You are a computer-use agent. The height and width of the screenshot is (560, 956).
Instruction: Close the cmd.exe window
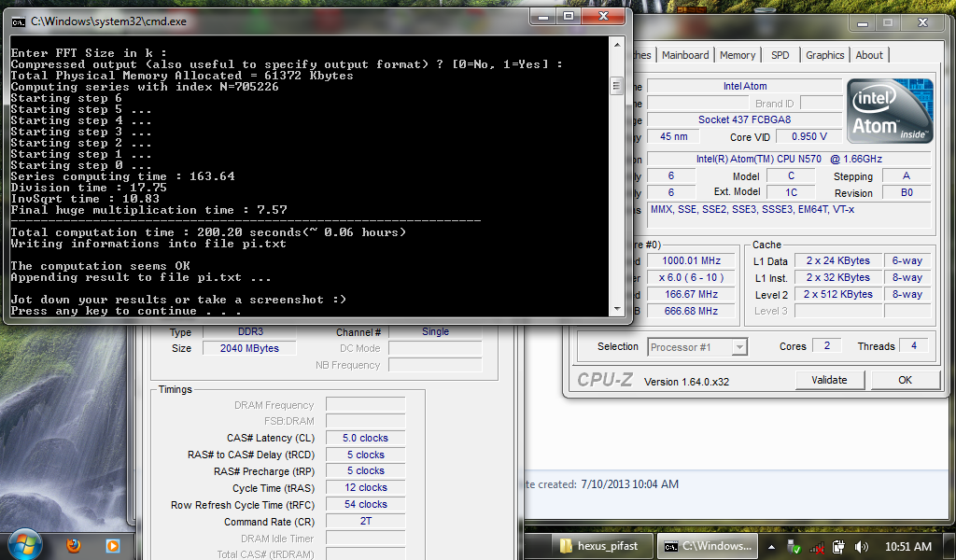604,17
